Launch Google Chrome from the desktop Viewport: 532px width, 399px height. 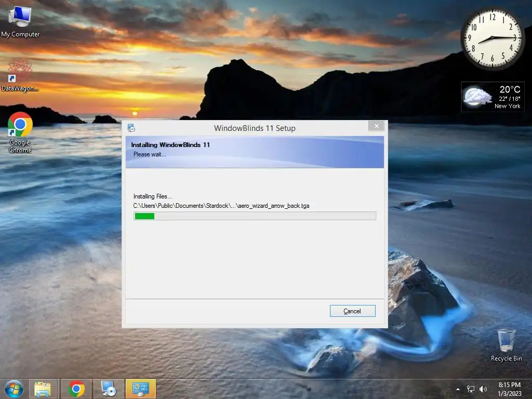(20, 132)
